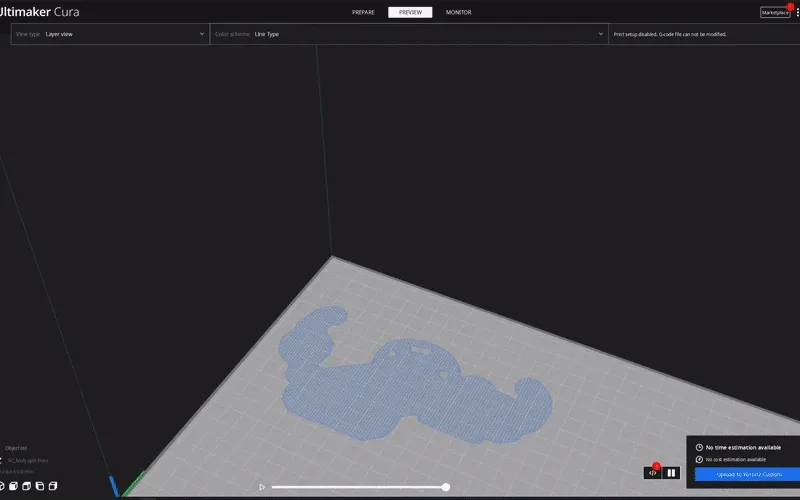Viewport: 800px width, 500px height.
Task: Click the cost estimation icon
Action: coord(699,460)
